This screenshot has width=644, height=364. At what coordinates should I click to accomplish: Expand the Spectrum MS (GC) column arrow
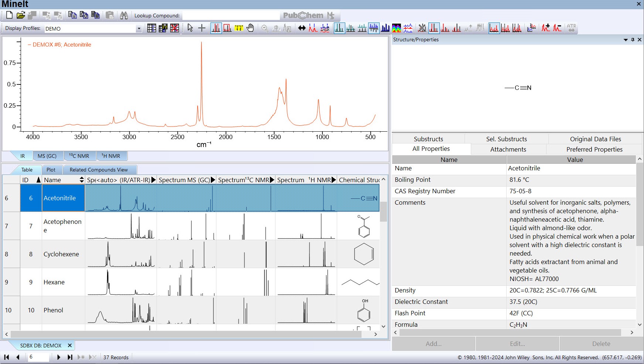point(213,180)
